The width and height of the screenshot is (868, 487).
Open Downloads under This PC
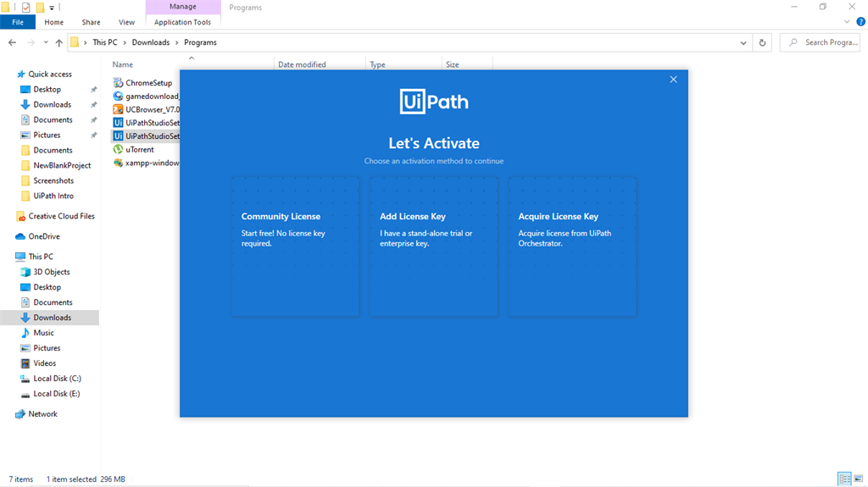(x=52, y=318)
